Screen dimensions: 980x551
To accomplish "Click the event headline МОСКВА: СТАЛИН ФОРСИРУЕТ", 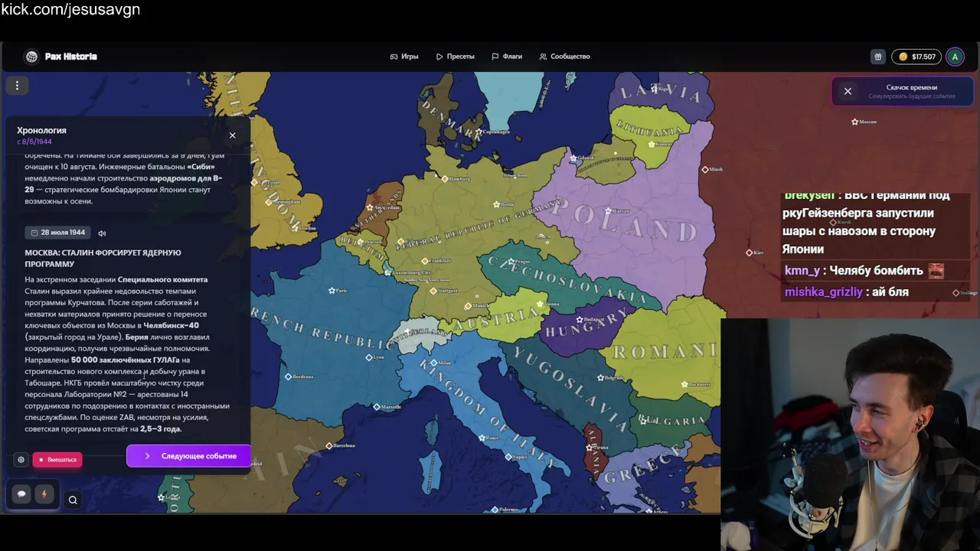I will [103, 259].
